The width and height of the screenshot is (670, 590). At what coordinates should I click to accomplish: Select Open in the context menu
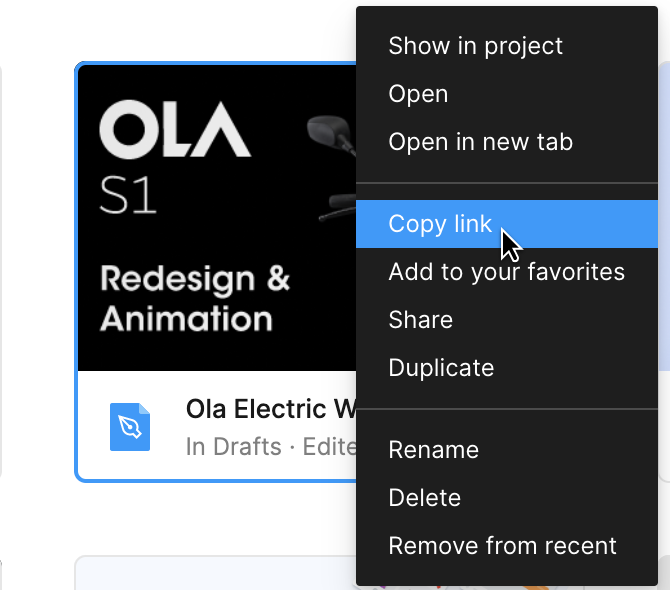pyautogui.click(x=507, y=94)
